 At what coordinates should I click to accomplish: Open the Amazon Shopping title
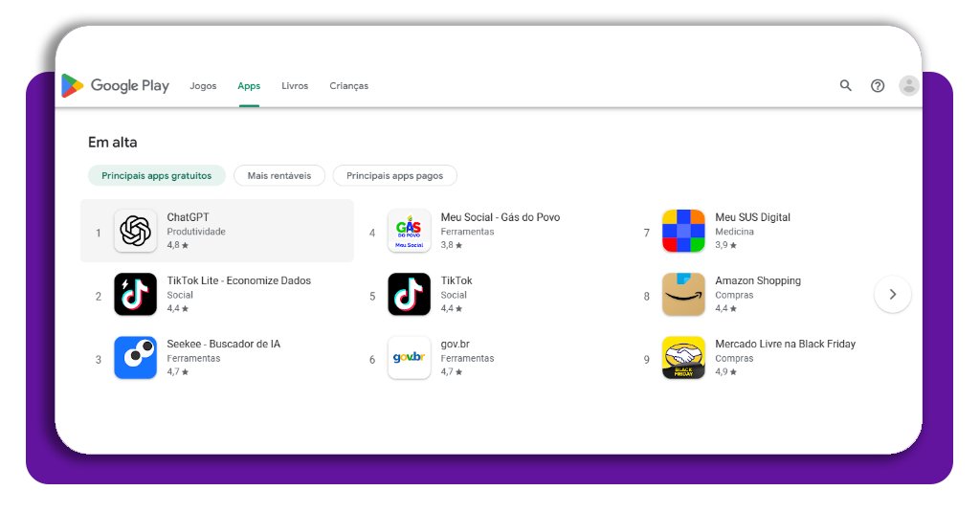pos(758,280)
